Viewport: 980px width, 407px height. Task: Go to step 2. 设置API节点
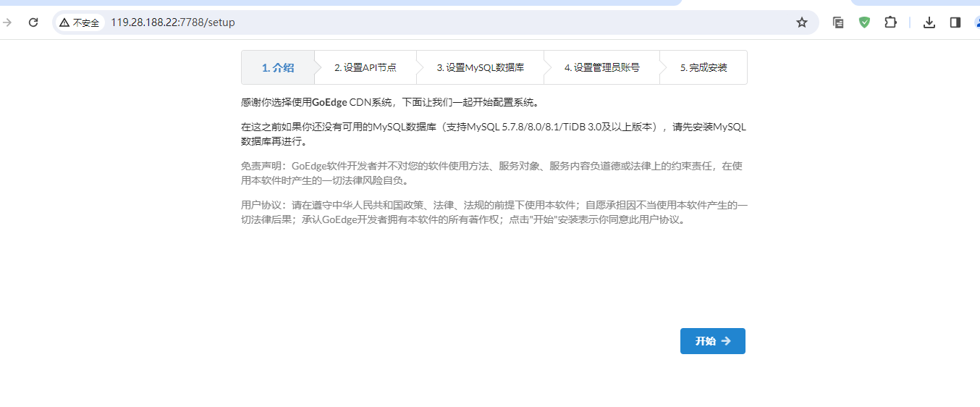tap(365, 67)
